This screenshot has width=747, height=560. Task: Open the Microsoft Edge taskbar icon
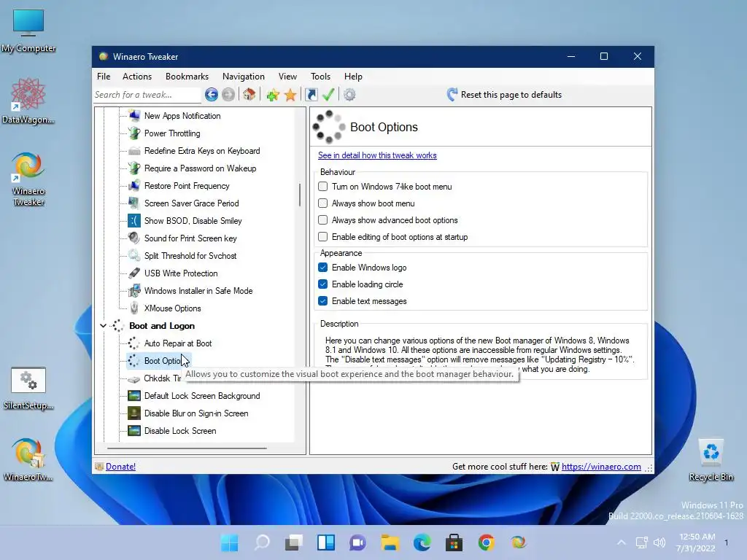tap(422, 542)
